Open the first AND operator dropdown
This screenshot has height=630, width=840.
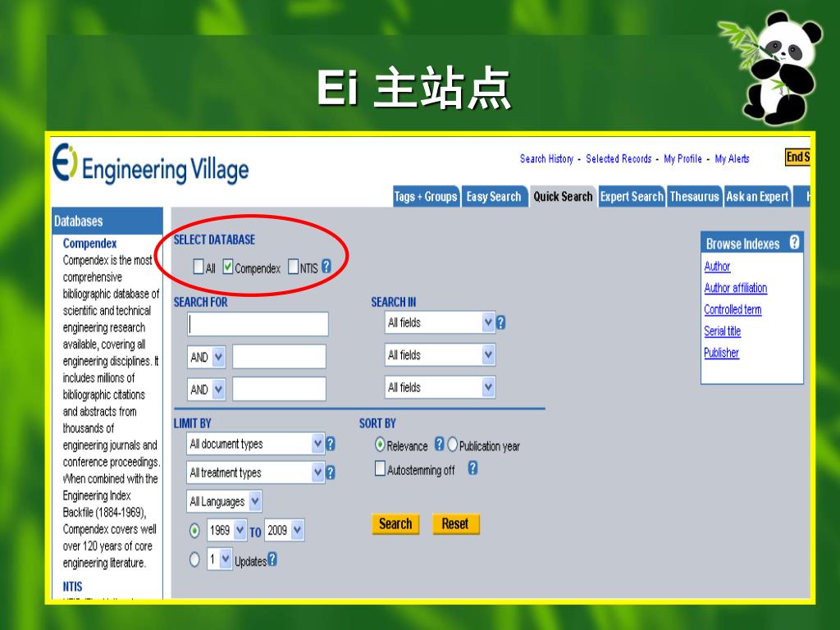click(206, 357)
